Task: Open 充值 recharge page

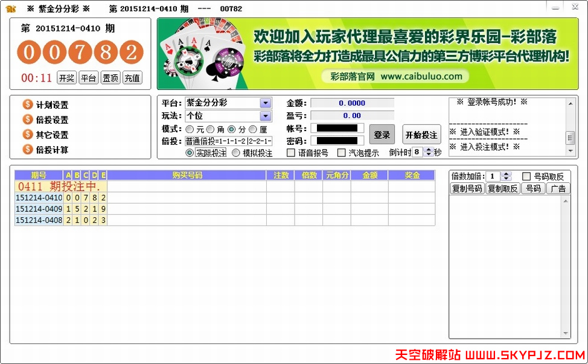Action: [x=133, y=77]
